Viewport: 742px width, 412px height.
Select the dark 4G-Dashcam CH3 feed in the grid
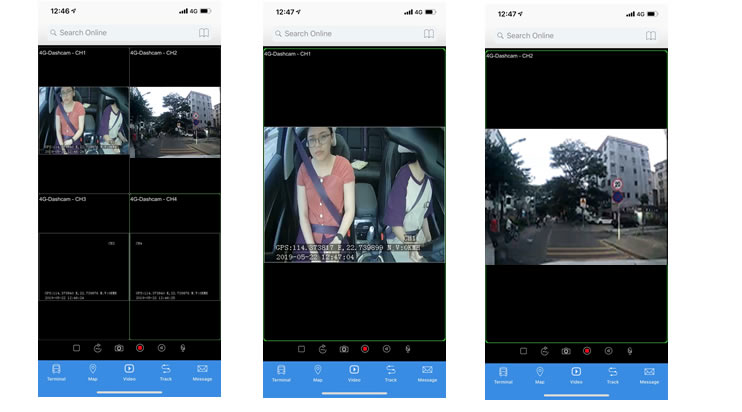[x=84, y=266]
